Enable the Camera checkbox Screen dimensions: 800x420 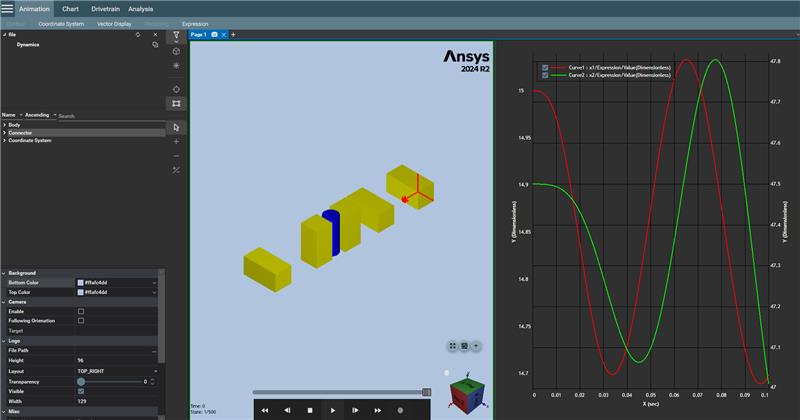81,311
